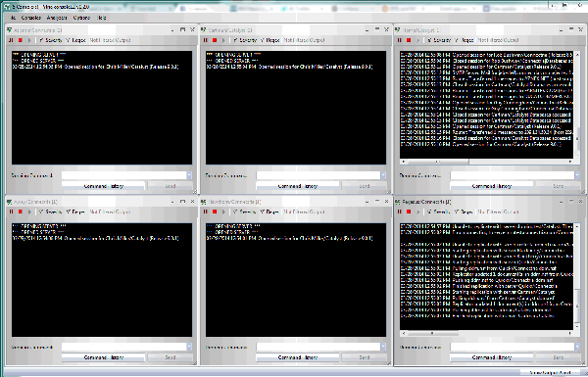Open the pending command dropdown in the top-left console
This screenshot has width=588, height=377.
click(x=189, y=175)
